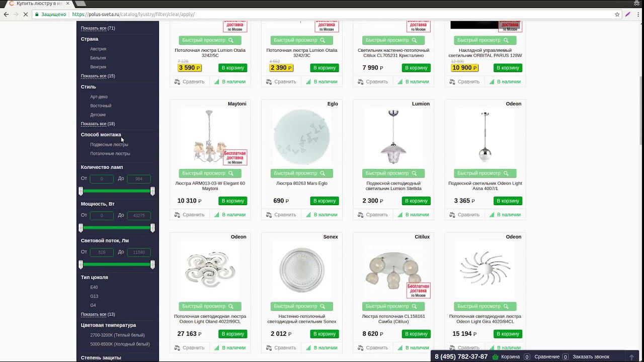This screenshot has height=362, width=644.
Task: Open the Lumion Stellida product thumbnail
Action: (x=393, y=137)
